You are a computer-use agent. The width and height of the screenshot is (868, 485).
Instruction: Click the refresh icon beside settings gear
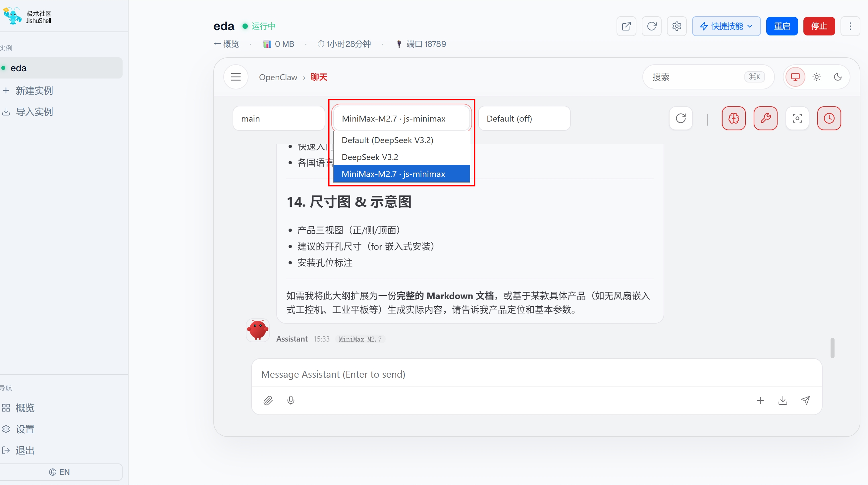[651, 26]
